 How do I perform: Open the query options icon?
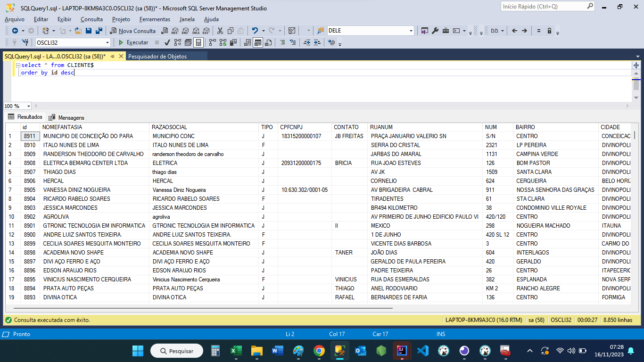[188, 42]
